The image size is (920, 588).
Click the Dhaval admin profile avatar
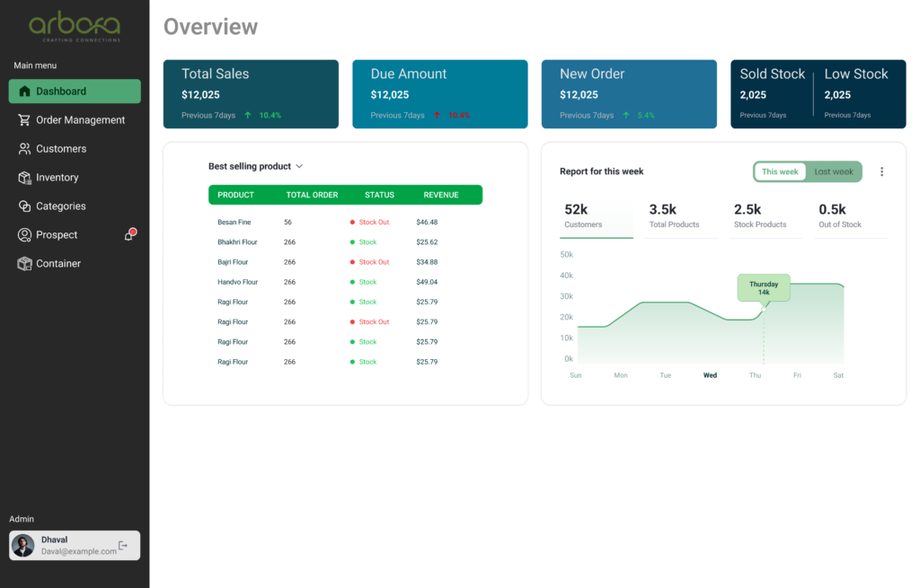click(23, 546)
